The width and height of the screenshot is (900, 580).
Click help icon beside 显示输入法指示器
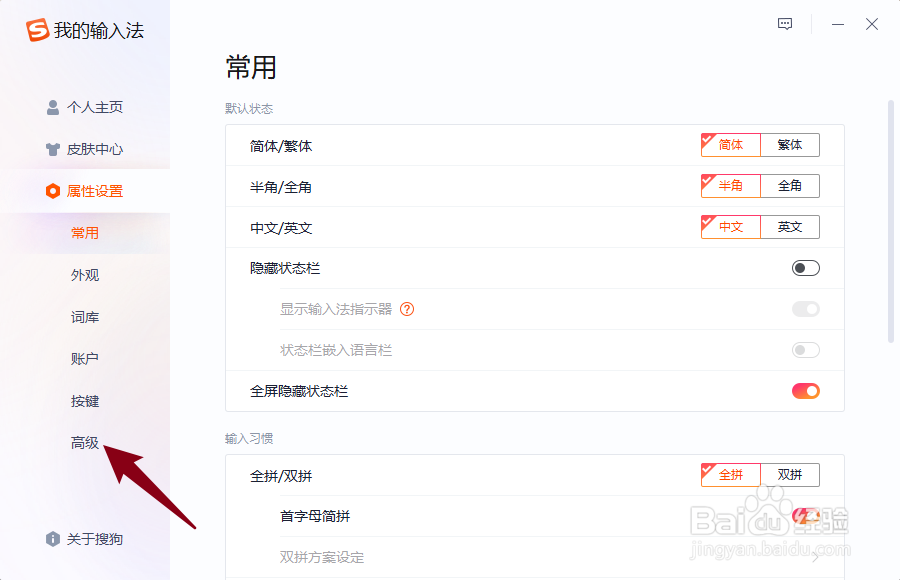click(407, 309)
